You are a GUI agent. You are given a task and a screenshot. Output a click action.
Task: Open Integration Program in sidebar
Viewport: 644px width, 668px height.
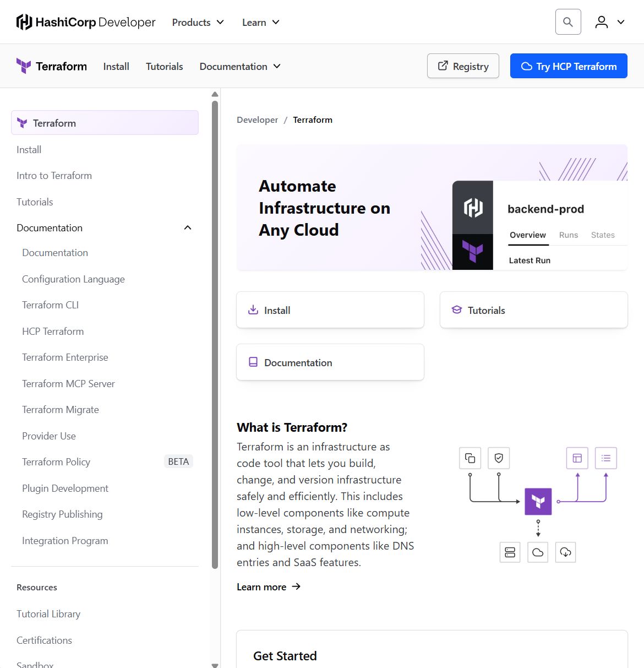click(65, 541)
